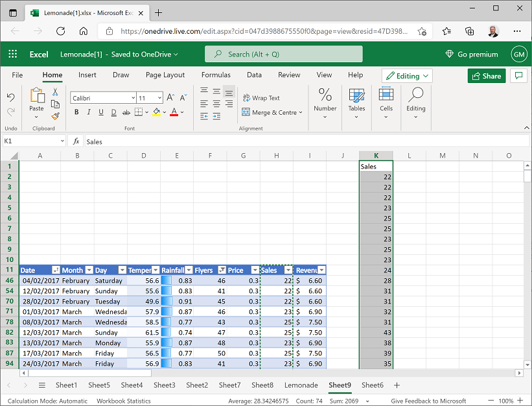532x406 pixels.
Task: Open the Tables gallery
Action: pos(356,101)
